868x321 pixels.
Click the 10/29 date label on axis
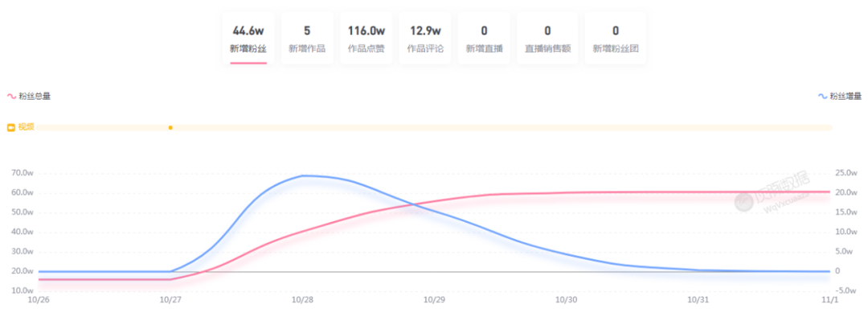pos(434,298)
